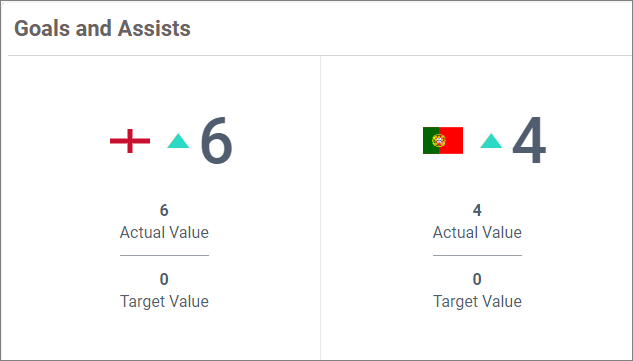Click the Portugal flag icon
Viewport: 633px width, 361px height.
pos(443,141)
